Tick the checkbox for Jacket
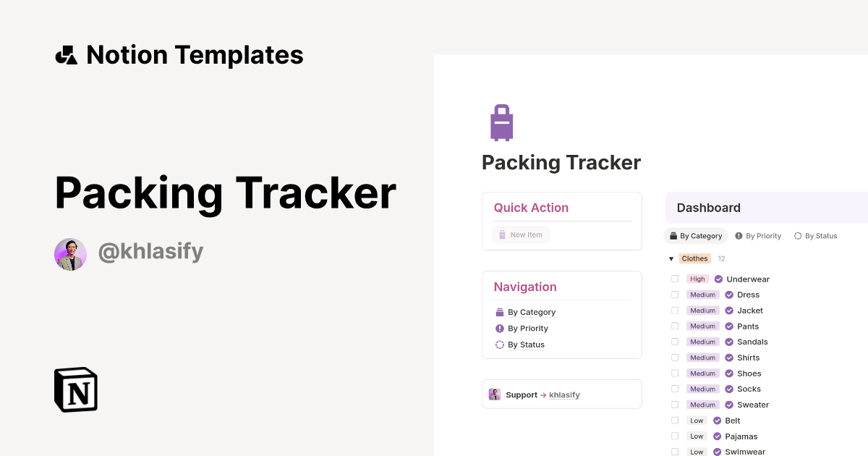Image resolution: width=868 pixels, height=456 pixels. pos(675,311)
